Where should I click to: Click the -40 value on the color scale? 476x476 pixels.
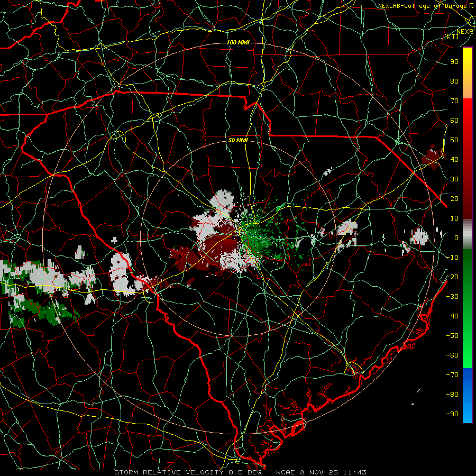(452, 316)
